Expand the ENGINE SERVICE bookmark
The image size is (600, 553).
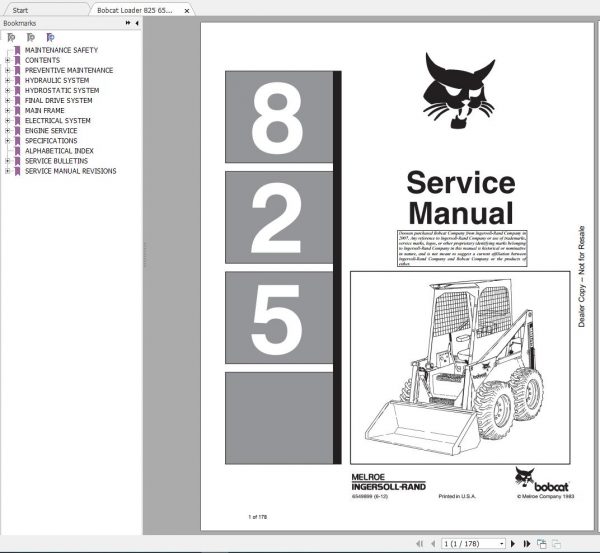7,131
